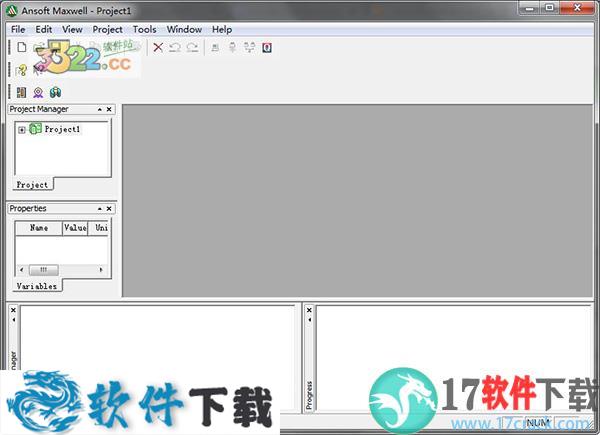Screen dimensions: 600x435
Task: Click the Properties horizontal scrollbar thumb
Action: (44, 270)
